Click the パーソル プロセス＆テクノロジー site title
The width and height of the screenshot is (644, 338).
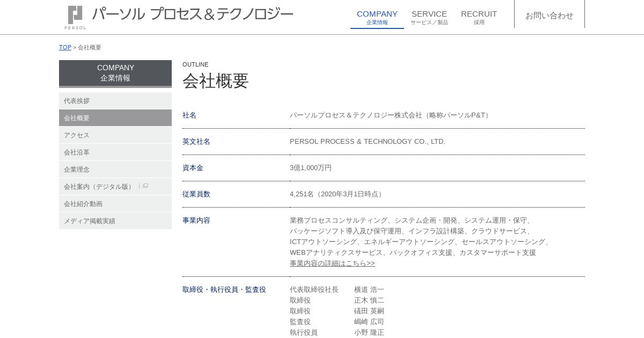[193, 14]
